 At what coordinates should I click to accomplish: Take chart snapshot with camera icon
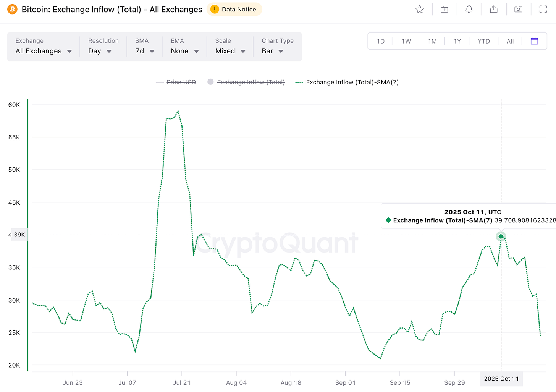[x=518, y=10]
